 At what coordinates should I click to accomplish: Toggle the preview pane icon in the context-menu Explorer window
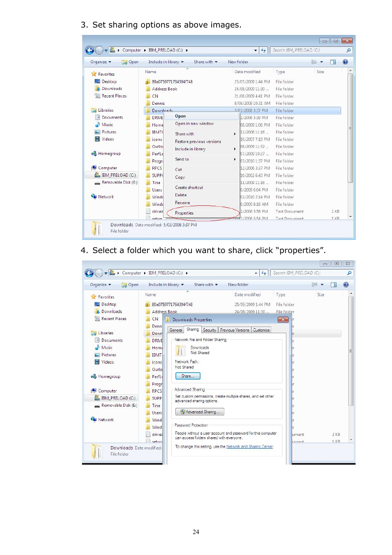point(333,62)
